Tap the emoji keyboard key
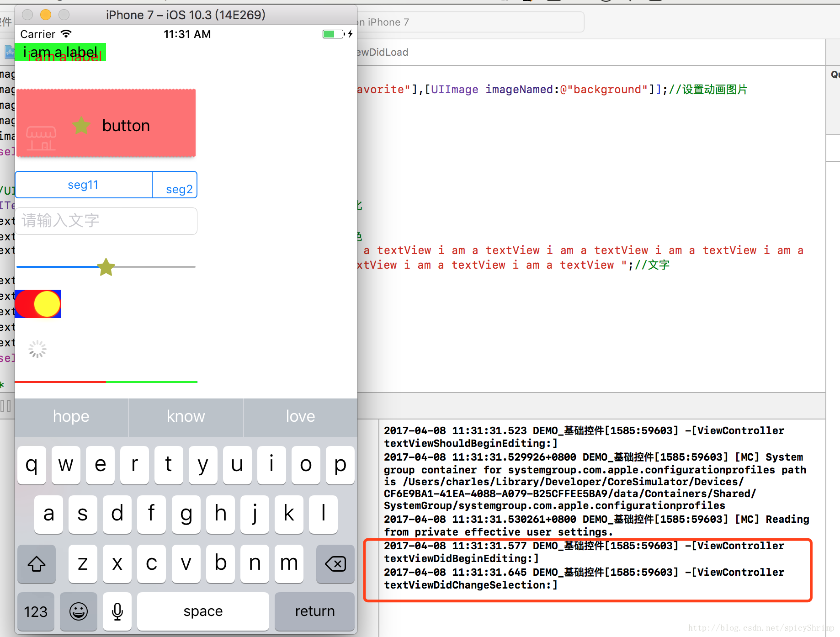 click(x=79, y=611)
